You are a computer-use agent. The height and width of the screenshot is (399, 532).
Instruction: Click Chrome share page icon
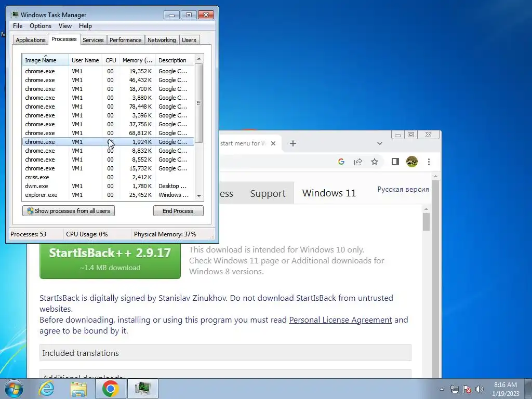[358, 162]
